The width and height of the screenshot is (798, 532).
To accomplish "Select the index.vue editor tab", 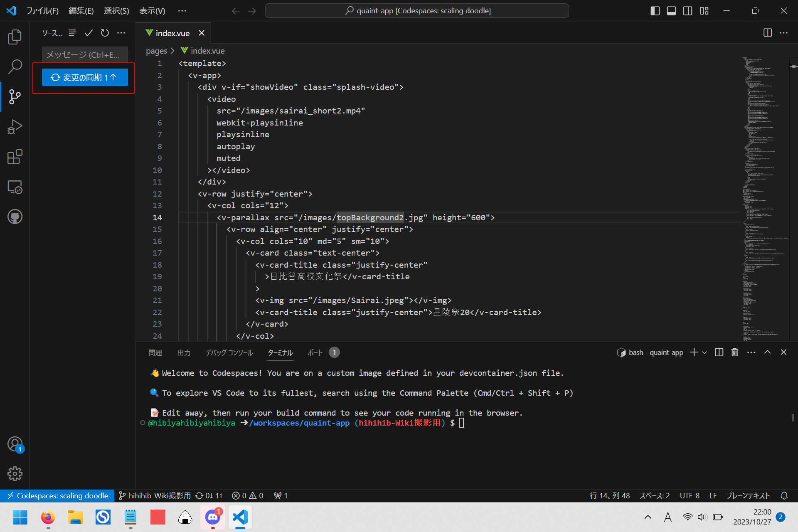I will (x=172, y=33).
